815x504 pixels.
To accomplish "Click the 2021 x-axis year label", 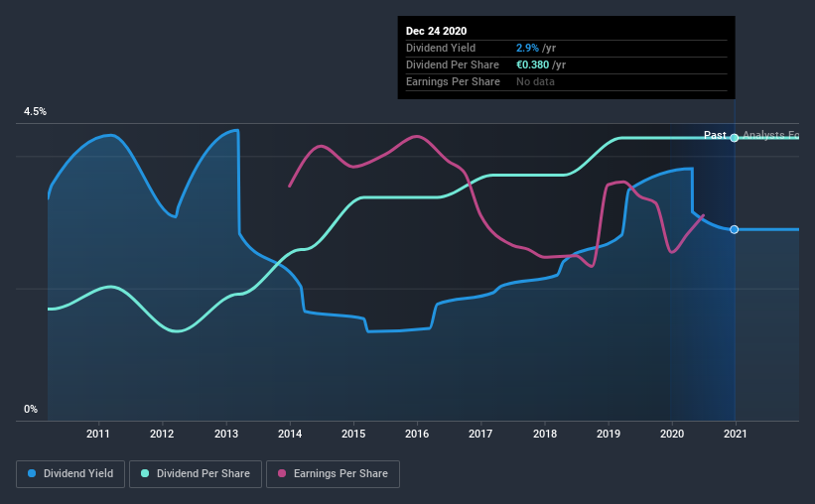I will [736, 434].
